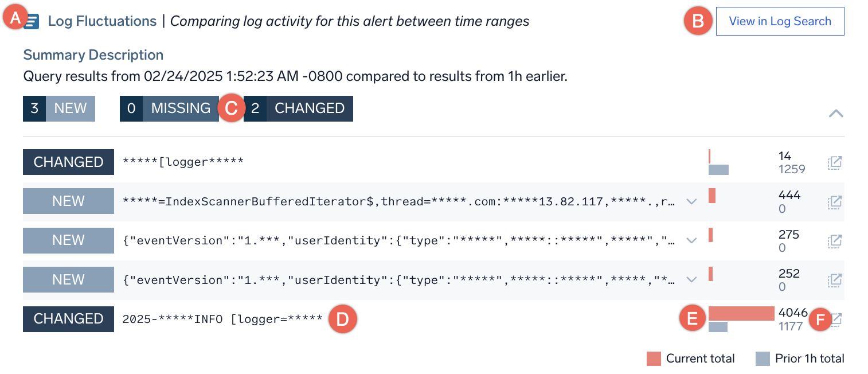Expand the IndexScannerBufferedIterator signature row
The width and height of the screenshot is (868, 374).
point(691,201)
